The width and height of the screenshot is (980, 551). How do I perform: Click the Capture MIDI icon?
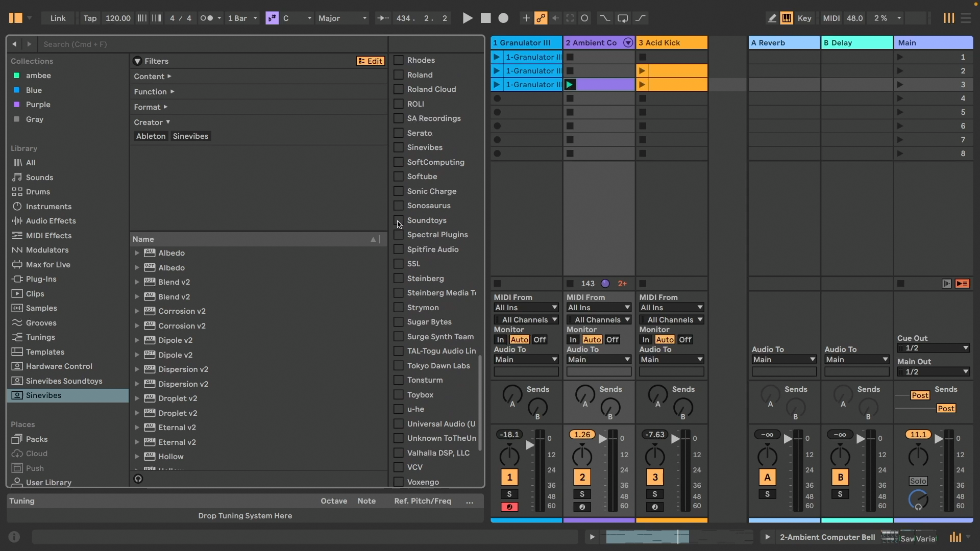point(570,18)
